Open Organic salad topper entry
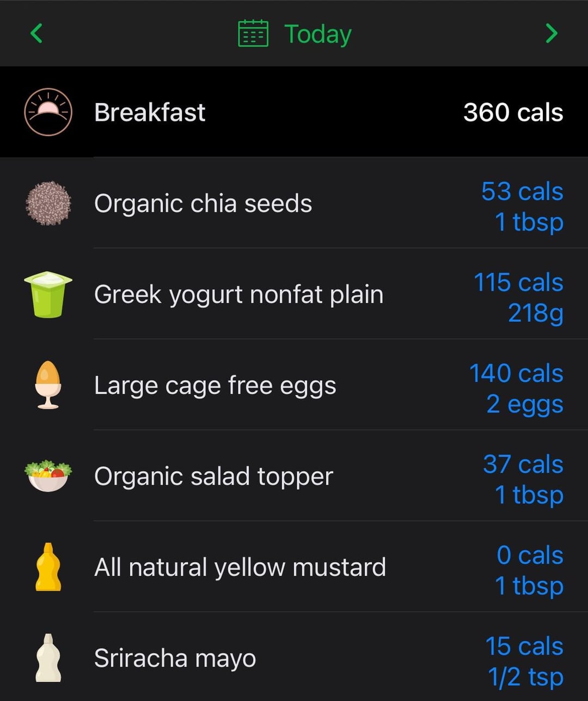588x701 pixels. pyautogui.click(x=294, y=476)
